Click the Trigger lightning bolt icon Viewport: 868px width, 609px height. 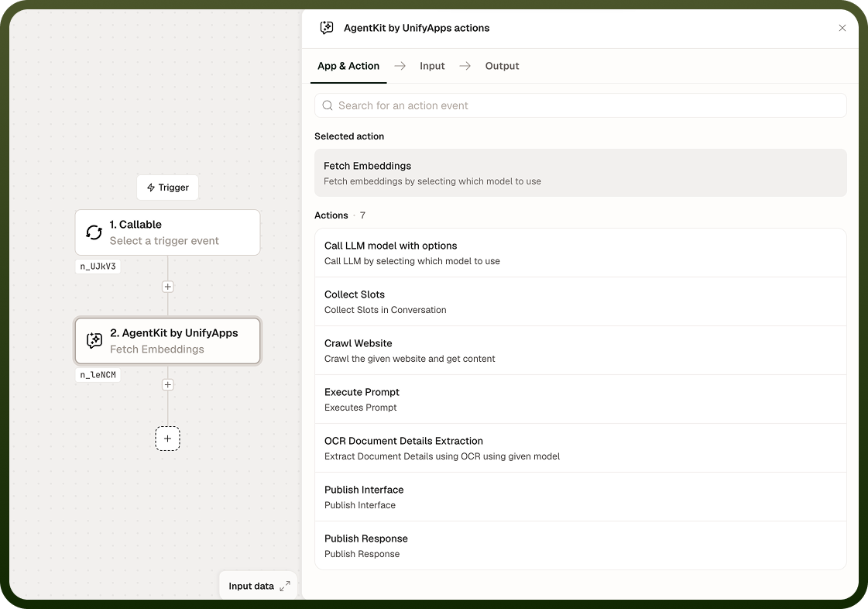pos(150,188)
